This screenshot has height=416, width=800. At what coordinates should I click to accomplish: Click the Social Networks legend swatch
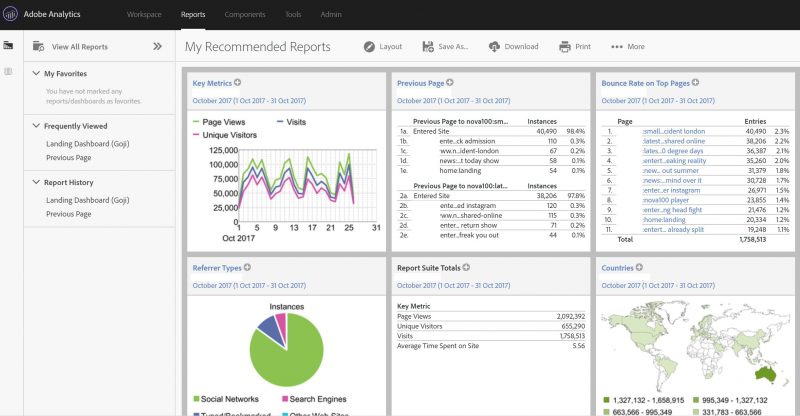click(196, 399)
